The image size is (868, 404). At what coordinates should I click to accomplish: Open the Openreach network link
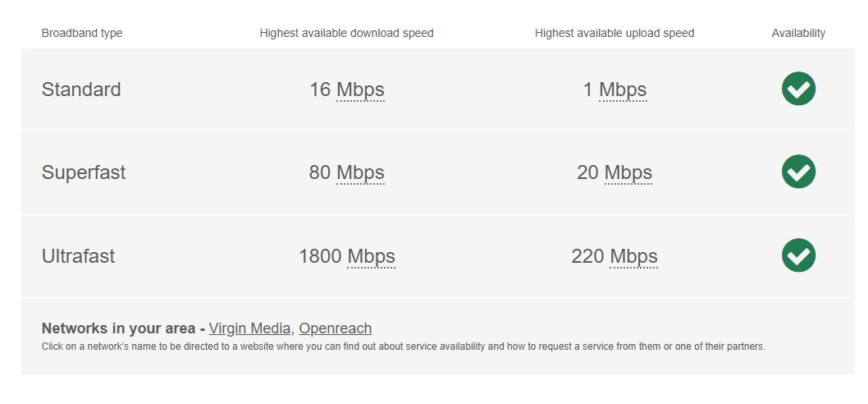tap(336, 328)
